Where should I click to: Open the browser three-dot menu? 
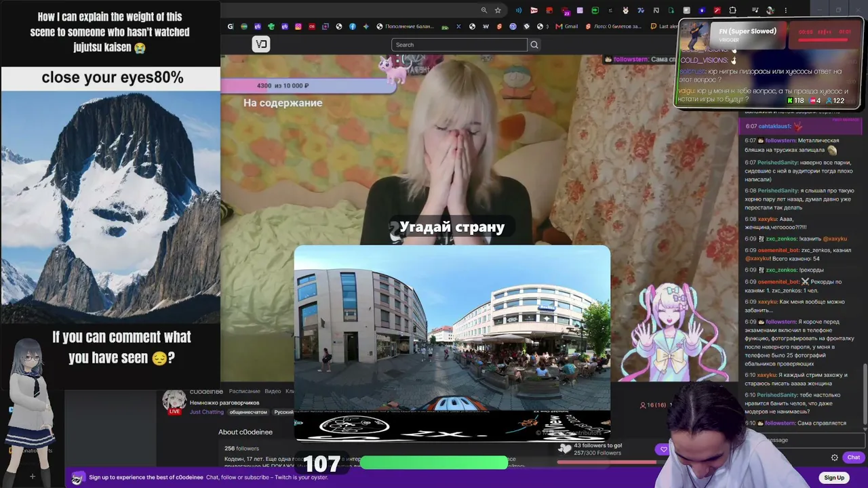click(786, 10)
